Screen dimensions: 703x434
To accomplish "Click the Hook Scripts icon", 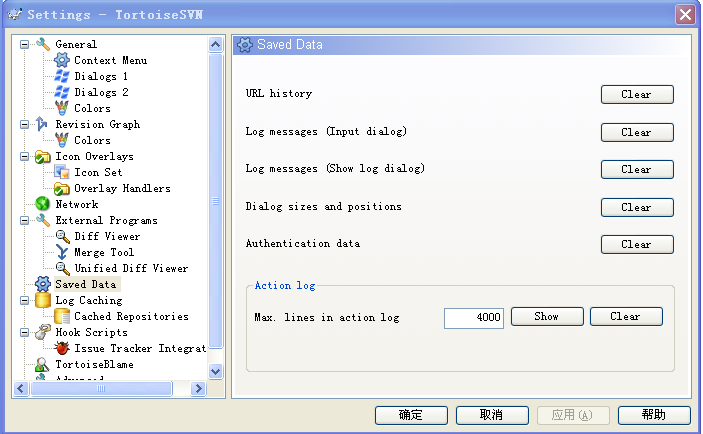I will [43, 332].
